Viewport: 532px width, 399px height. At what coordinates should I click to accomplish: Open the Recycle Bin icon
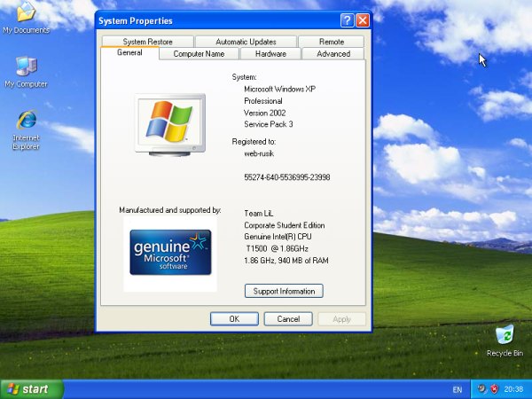(x=505, y=335)
